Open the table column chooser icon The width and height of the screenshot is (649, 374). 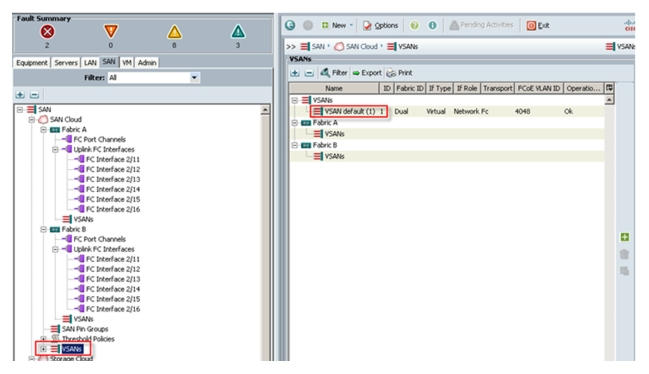[609, 88]
